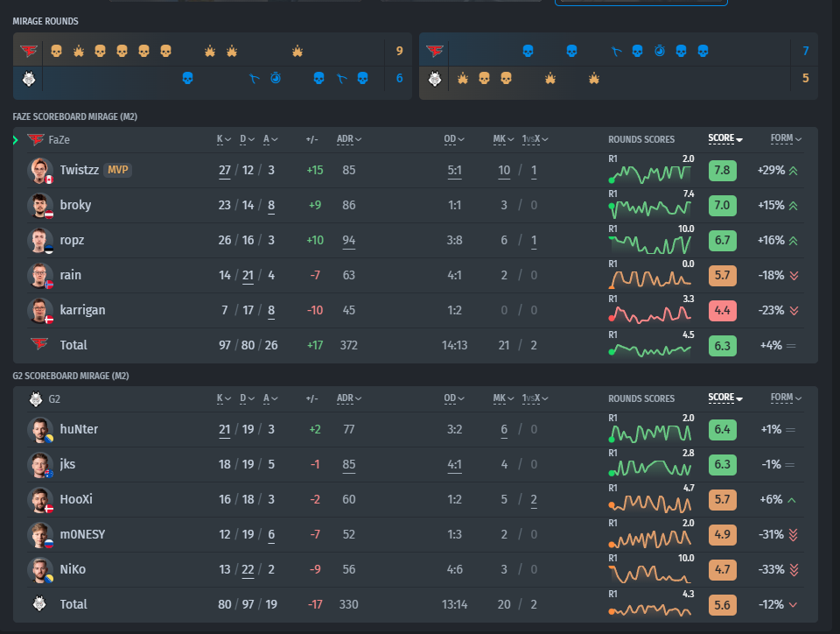Click G2 Total plus-minus -17
This screenshot has height=634, width=840.
[x=315, y=604]
